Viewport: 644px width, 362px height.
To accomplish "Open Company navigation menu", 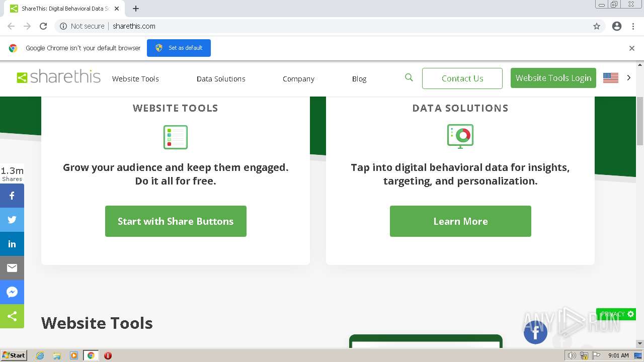I will click(298, 79).
